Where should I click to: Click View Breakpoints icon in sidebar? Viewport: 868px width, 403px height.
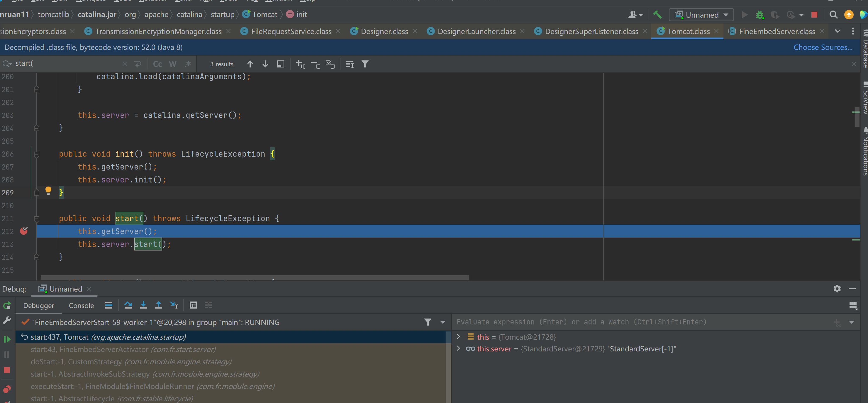point(7,389)
